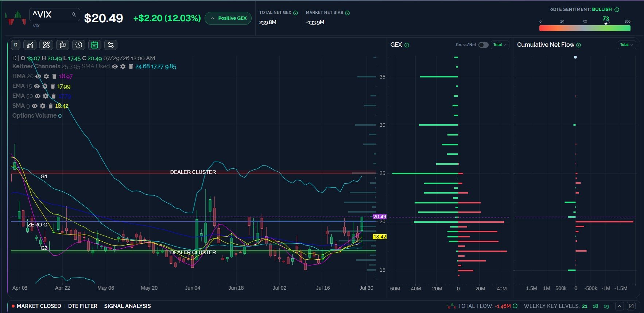Delete the EMA 50 indicator
The height and width of the screenshot is (313, 644).
pos(54,96)
